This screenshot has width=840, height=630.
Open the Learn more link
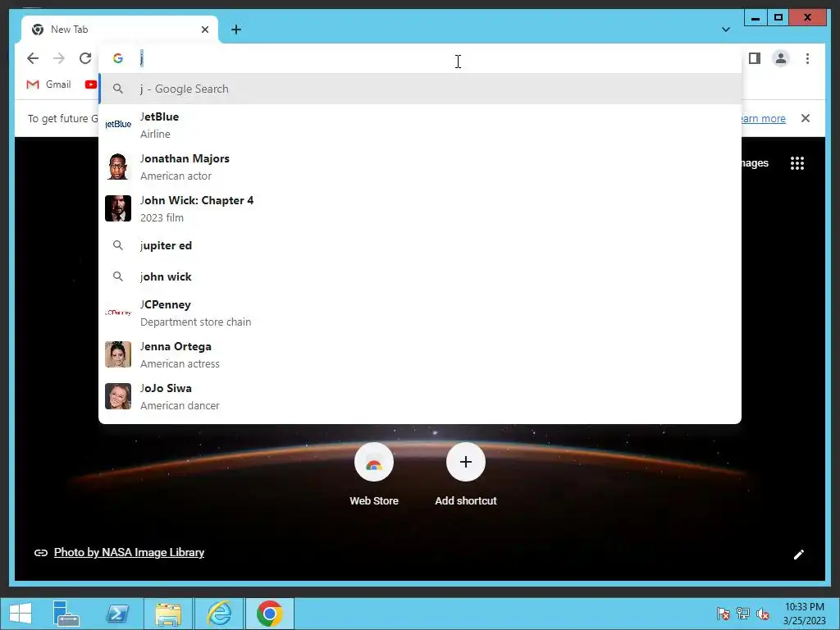click(x=763, y=118)
